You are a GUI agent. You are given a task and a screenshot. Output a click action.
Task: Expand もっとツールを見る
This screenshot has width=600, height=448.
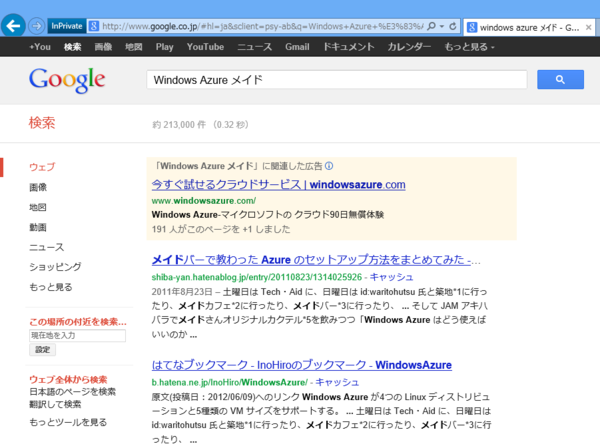click(68, 422)
